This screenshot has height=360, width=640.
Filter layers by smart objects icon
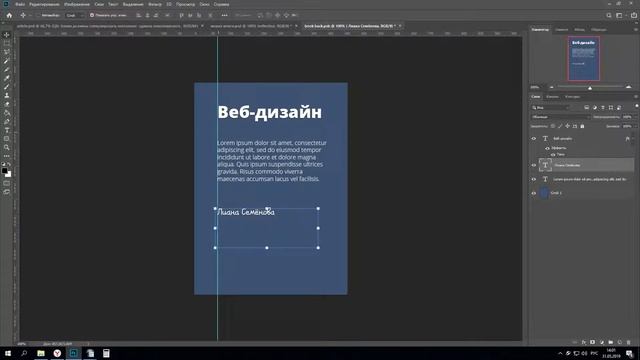coord(619,107)
